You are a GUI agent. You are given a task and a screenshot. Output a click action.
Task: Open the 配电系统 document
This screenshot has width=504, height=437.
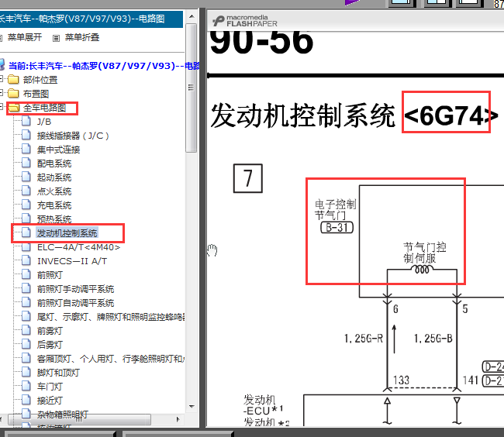(54, 163)
